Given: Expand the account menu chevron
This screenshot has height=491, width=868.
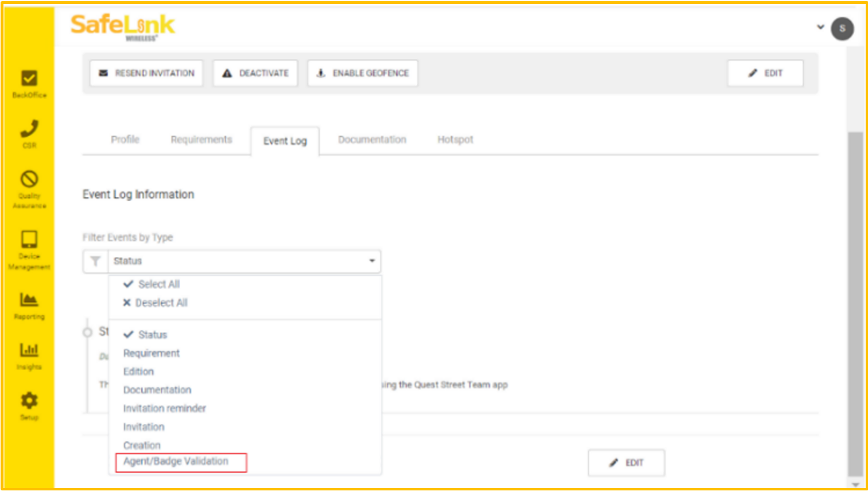Looking at the screenshot, I should (820, 27).
